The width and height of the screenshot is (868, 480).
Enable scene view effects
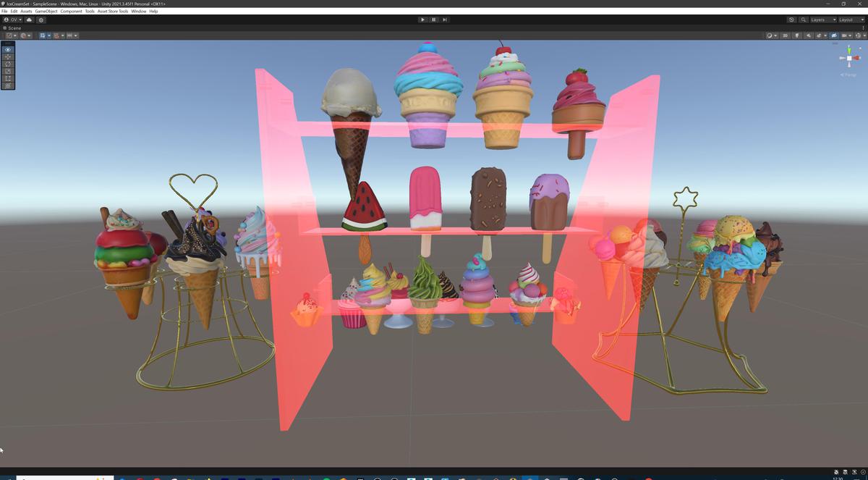coord(820,35)
